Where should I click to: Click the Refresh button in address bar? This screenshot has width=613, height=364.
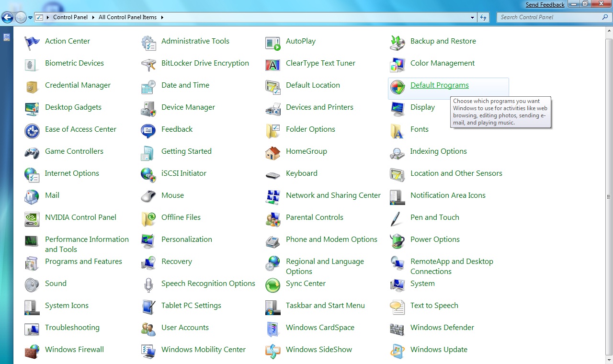pos(483,17)
